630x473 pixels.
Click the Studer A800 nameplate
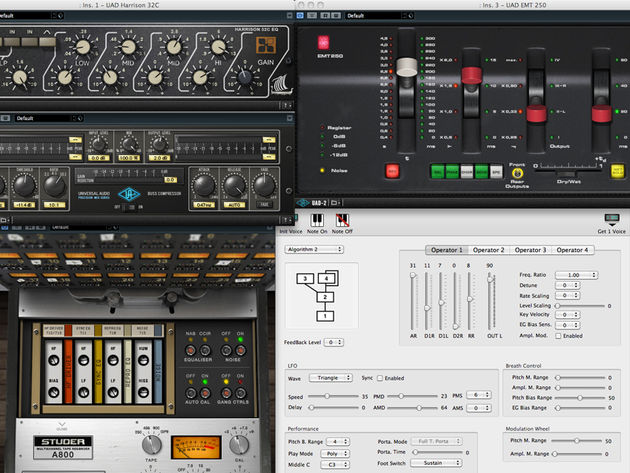pyautogui.click(x=63, y=447)
